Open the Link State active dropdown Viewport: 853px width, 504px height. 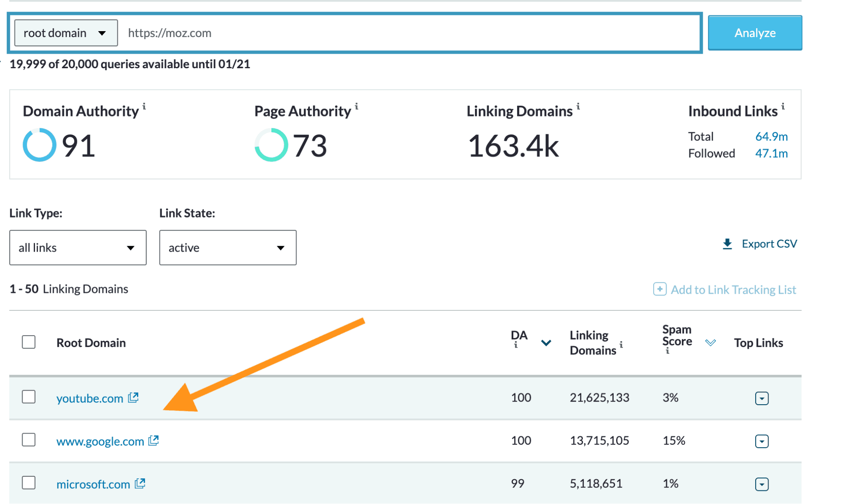[x=227, y=247]
